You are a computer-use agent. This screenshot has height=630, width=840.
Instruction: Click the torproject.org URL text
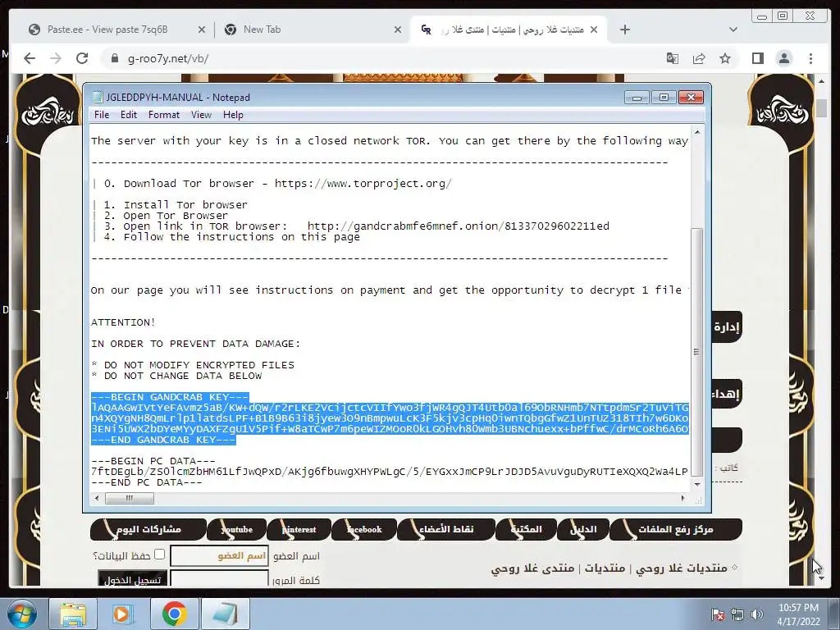tap(363, 184)
